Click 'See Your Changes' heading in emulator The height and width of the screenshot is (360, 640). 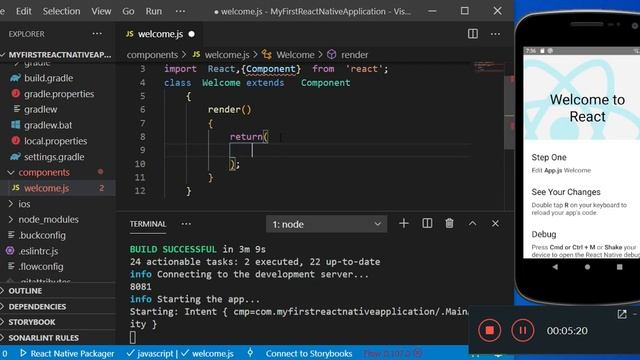tap(566, 192)
